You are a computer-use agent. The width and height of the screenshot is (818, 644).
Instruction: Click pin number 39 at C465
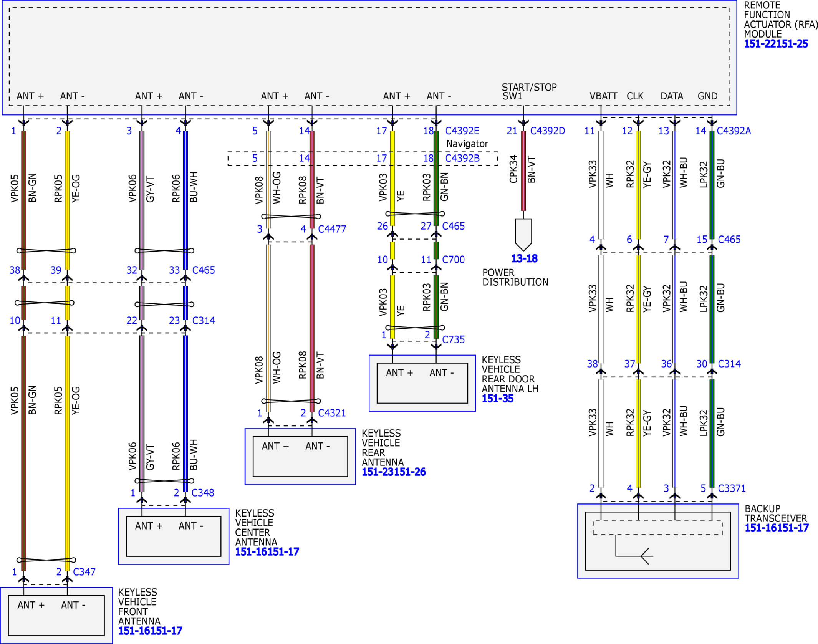click(56, 270)
